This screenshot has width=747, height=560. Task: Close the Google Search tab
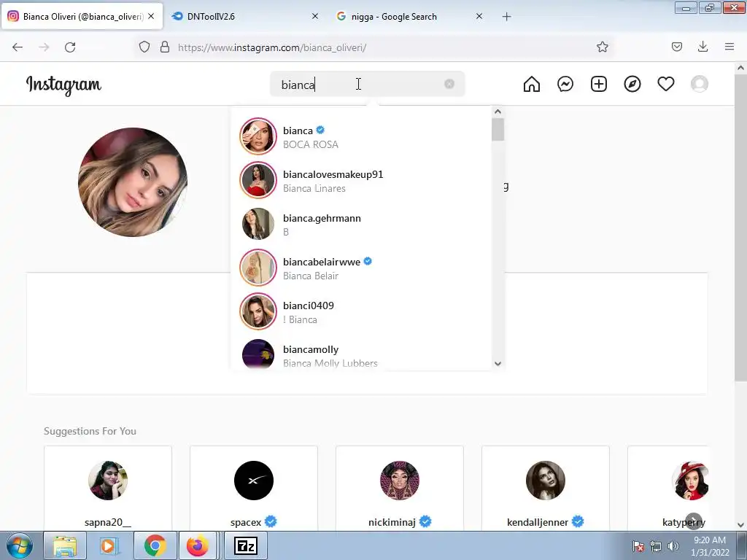coord(479,16)
